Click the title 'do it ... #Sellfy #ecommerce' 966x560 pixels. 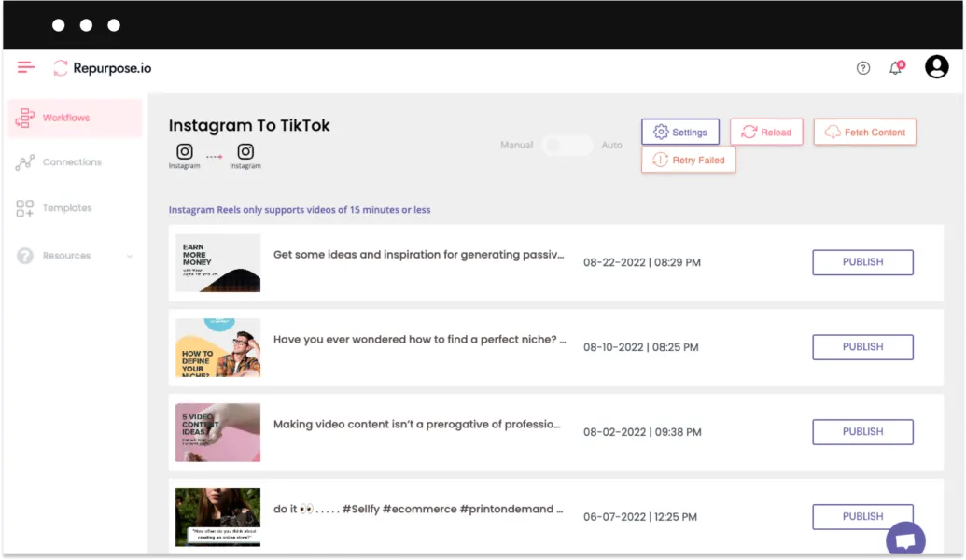click(418, 509)
